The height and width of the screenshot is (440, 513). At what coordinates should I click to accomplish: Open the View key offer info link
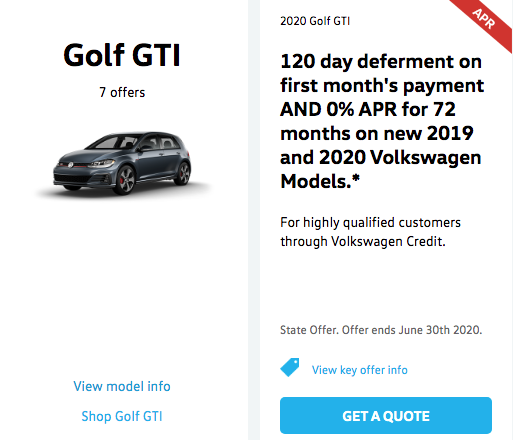pyautogui.click(x=359, y=370)
